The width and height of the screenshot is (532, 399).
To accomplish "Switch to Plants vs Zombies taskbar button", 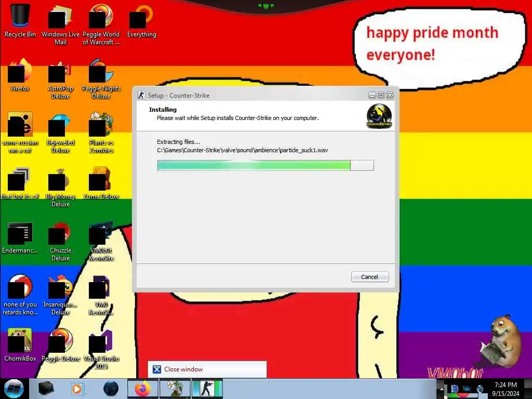I will coord(175,389).
